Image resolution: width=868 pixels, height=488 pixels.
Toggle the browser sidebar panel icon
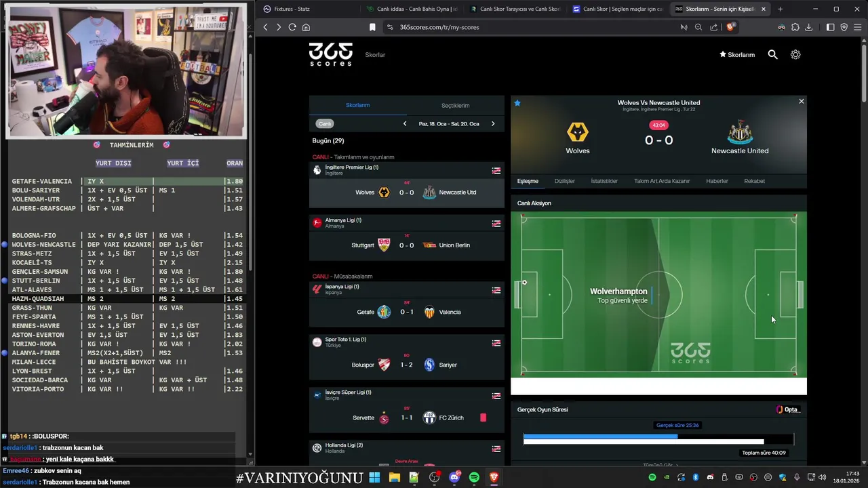[x=831, y=27]
